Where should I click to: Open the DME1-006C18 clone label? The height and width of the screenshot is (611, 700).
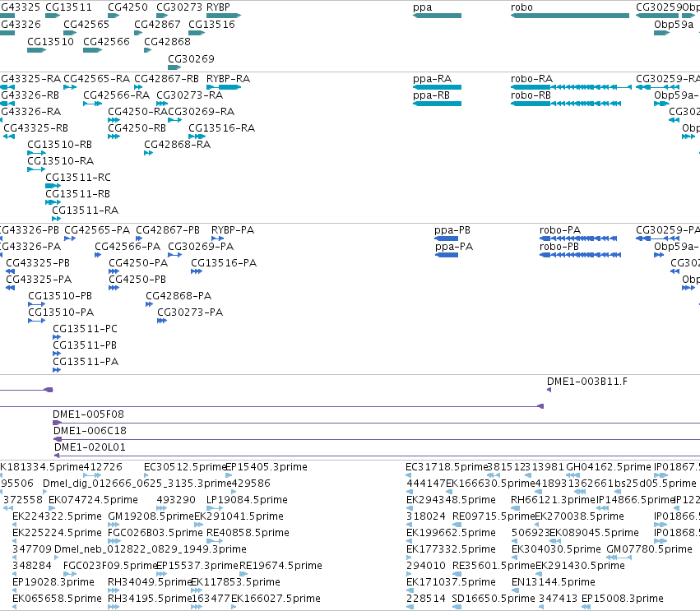click(x=90, y=432)
